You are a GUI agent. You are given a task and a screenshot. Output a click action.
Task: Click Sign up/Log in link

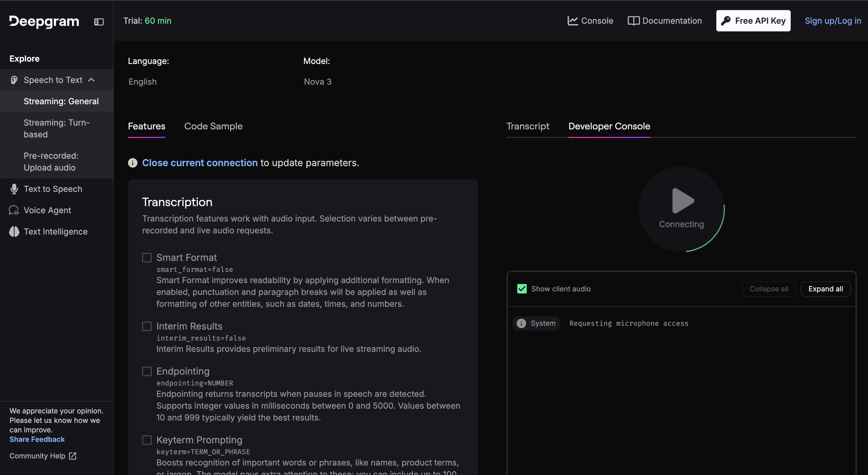coord(833,21)
